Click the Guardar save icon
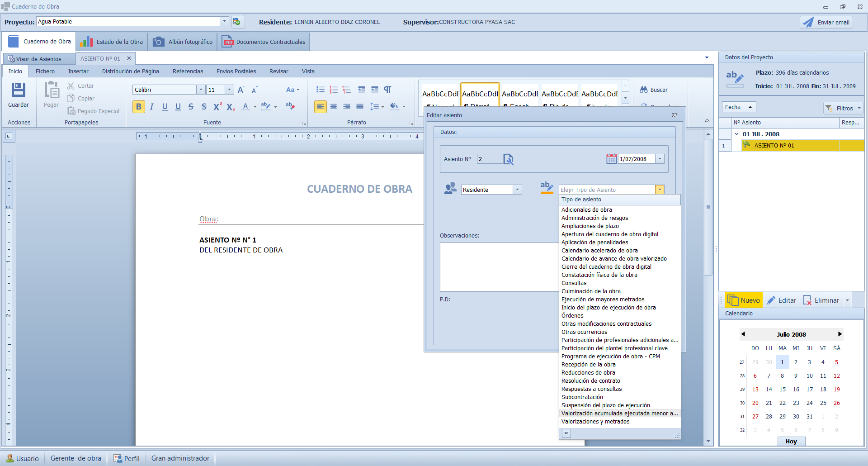This screenshot has height=466, width=868. [19, 90]
